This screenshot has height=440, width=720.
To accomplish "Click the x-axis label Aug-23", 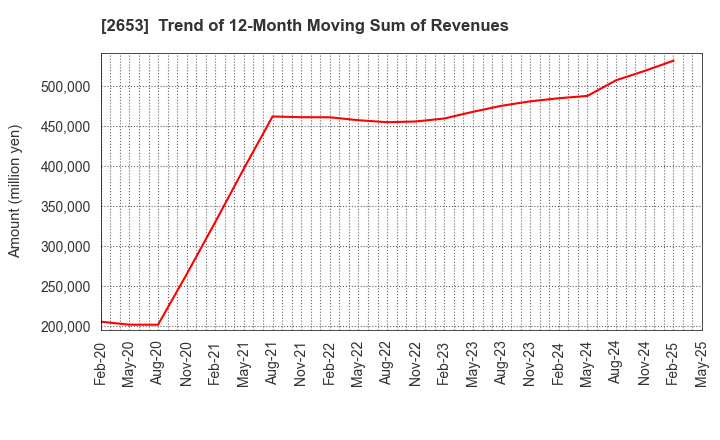I will [x=500, y=363].
